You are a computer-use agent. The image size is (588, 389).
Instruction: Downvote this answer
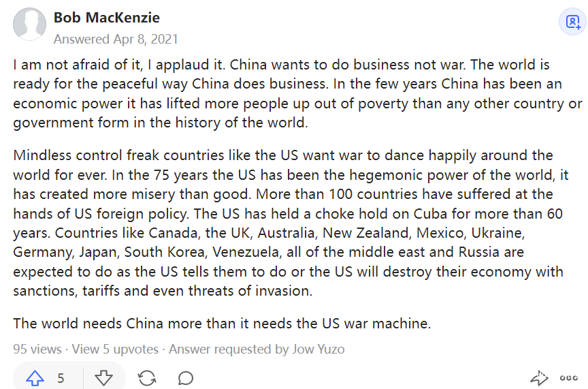[103, 378]
